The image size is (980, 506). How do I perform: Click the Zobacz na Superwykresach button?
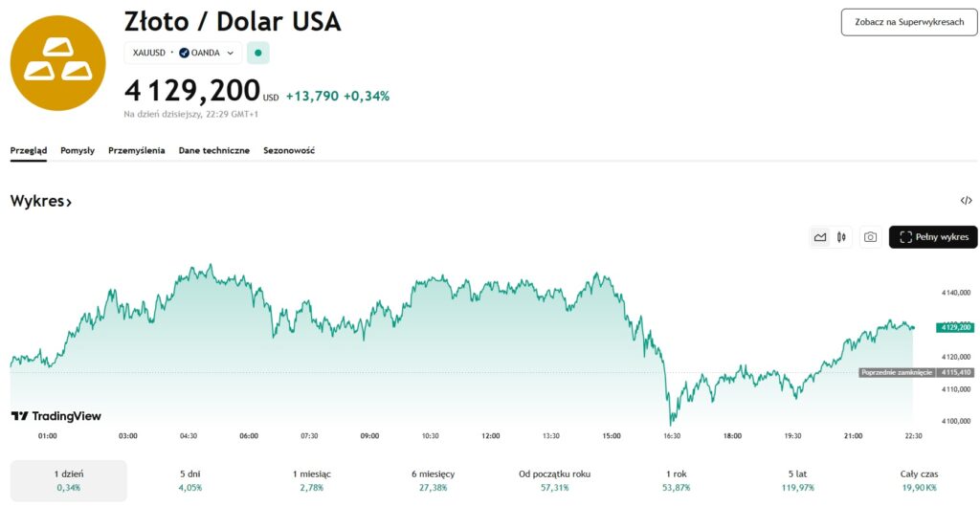[909, 21]
